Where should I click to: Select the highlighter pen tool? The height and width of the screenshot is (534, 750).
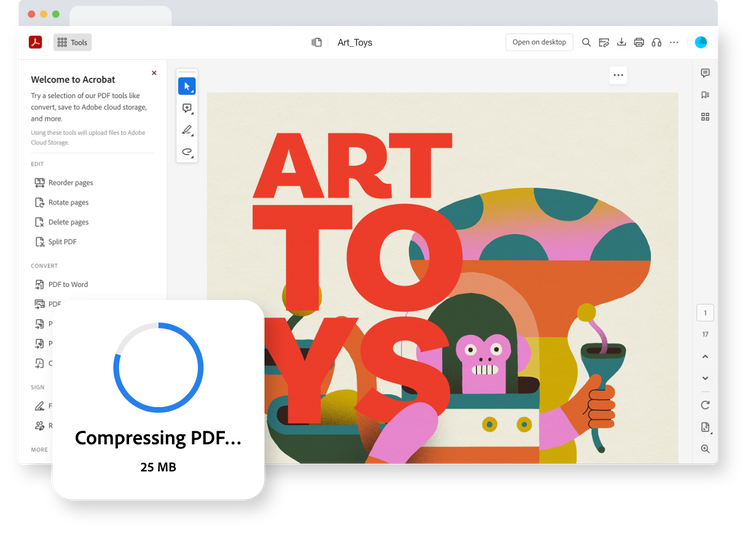tap(187, 130)
